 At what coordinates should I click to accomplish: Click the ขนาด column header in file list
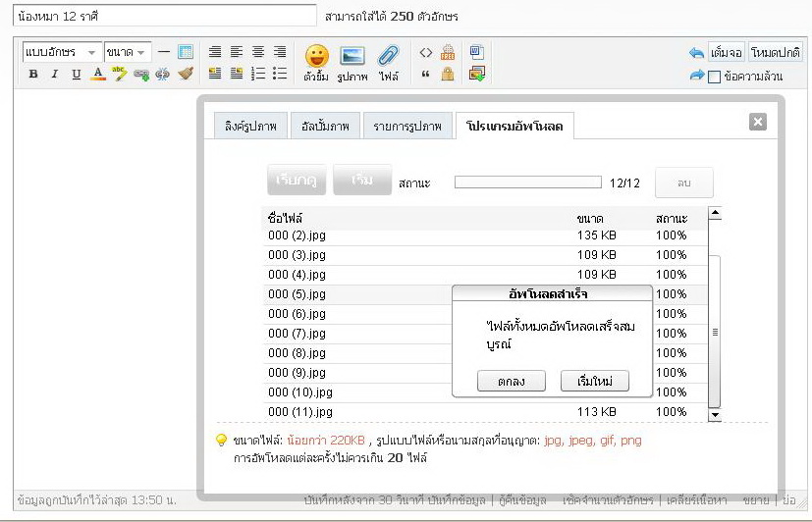pyautogui.click(x=590, y=219)
